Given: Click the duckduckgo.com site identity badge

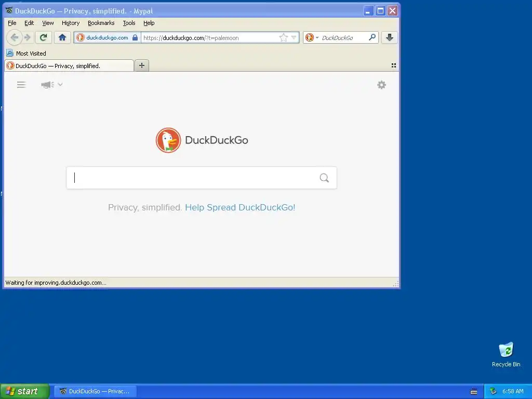Looking at the screenshot, I should click(x=107, y=37).
